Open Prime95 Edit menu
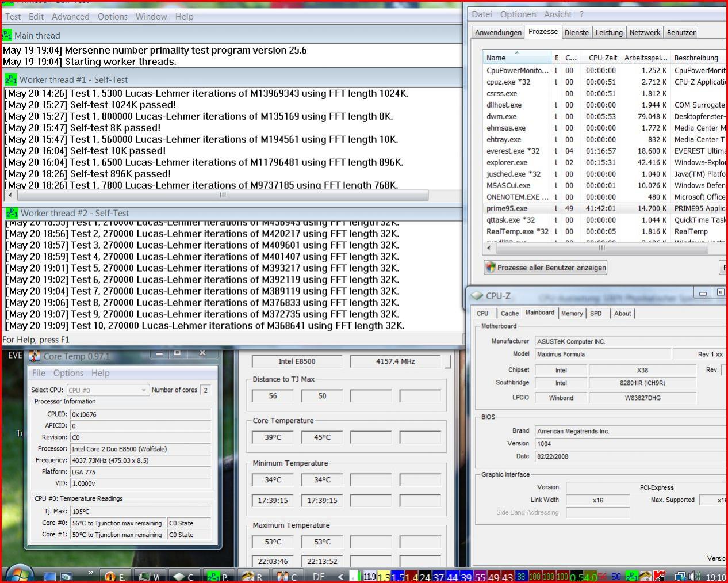Viewport: 728px width, 583px height. (36, 17)
